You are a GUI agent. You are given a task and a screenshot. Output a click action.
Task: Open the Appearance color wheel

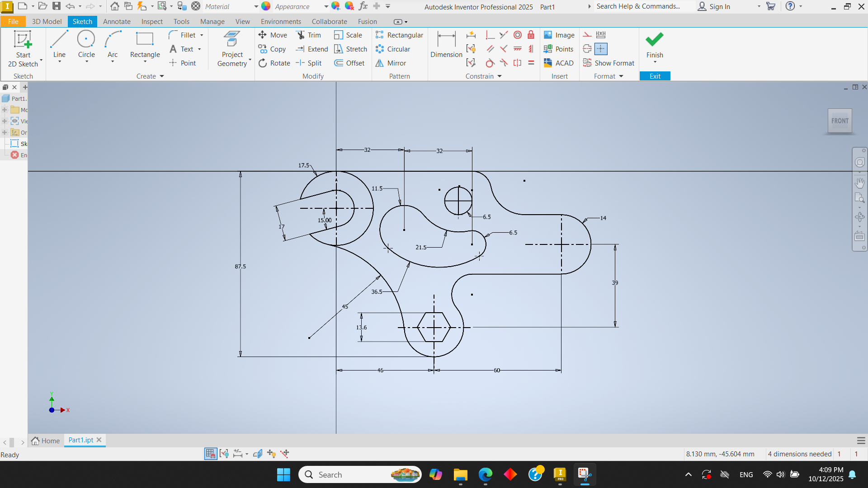(x=266, y=6)
